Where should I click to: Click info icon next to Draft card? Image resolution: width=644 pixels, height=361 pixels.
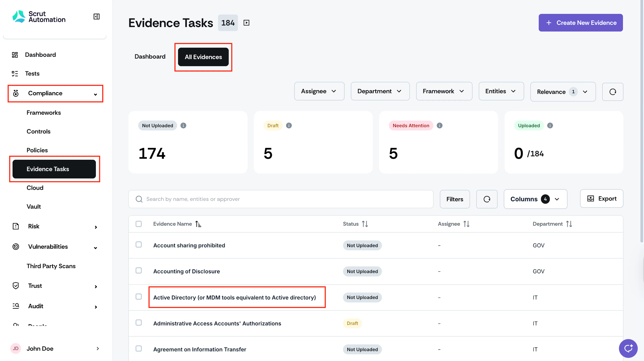pos(289,125)
